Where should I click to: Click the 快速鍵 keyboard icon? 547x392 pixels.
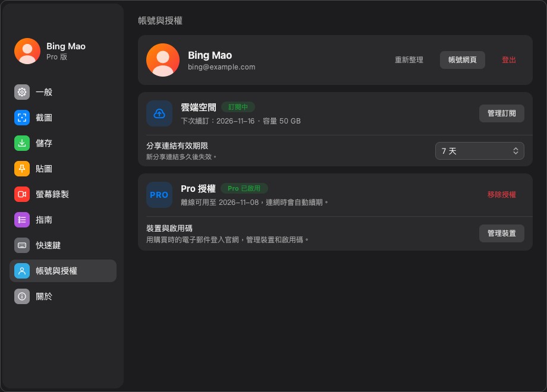coord(22,245)
